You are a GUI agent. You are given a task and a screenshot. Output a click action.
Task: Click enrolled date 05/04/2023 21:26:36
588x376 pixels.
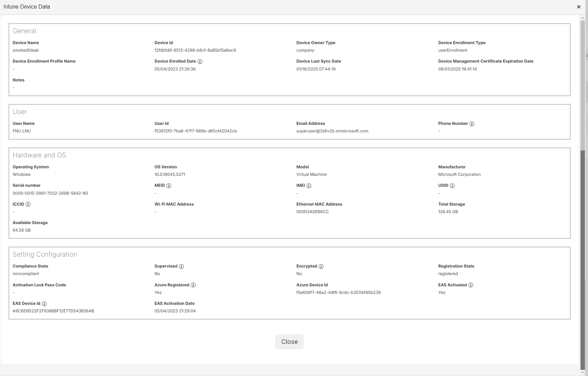pyautogui.click(x=175, y=69)
